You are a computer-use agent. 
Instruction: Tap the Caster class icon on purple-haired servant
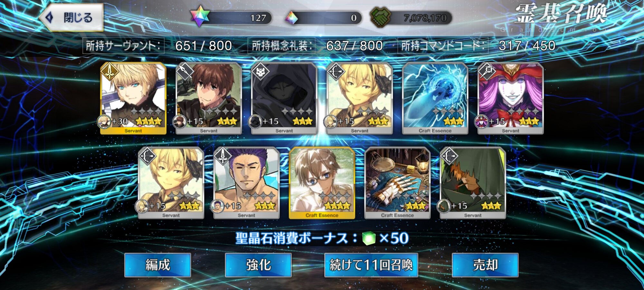pos(487,71)
